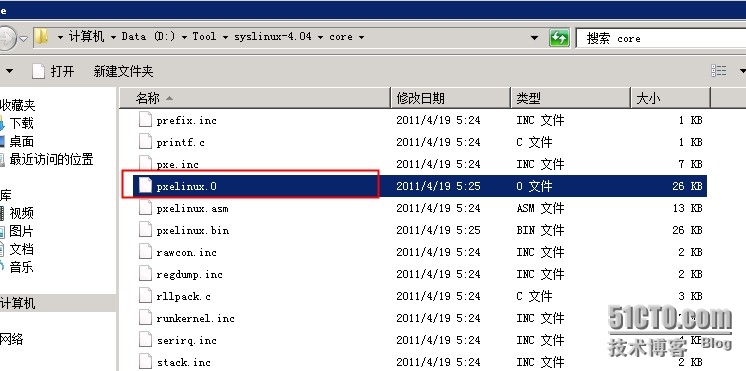Screen dimensions: 746x371
Task: Click the 计算机 breadcrumb segment
Action: 86,37
